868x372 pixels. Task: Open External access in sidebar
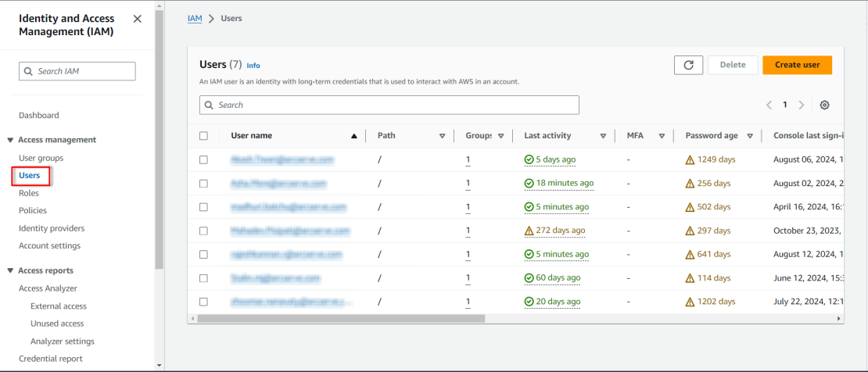point(59,306)
